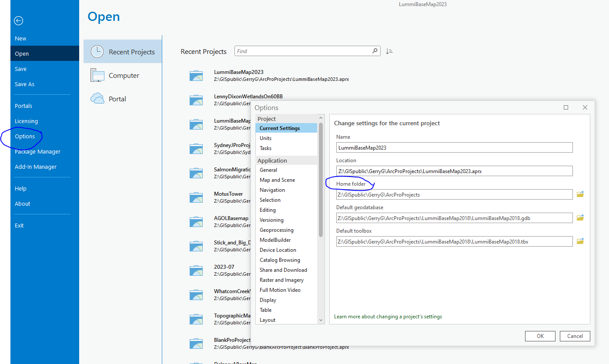The height and width of the screenshot is (364, 609).
Task: Select Units in Options list
Action: click(x=287, y=138)
